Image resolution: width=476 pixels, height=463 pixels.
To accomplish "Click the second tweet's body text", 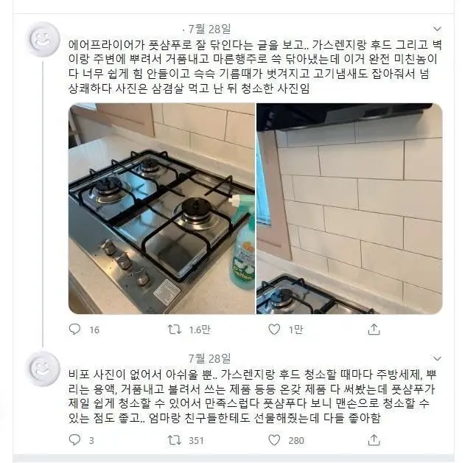I will click(252, 396).
